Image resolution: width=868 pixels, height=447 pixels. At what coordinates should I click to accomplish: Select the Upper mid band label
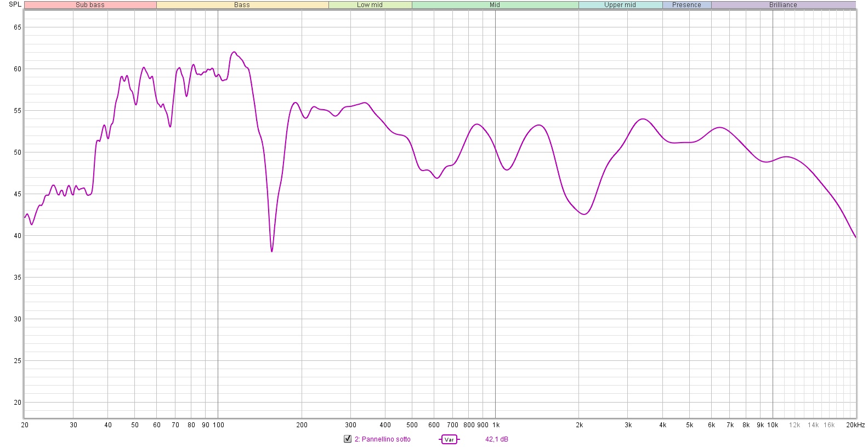(620, 5)
